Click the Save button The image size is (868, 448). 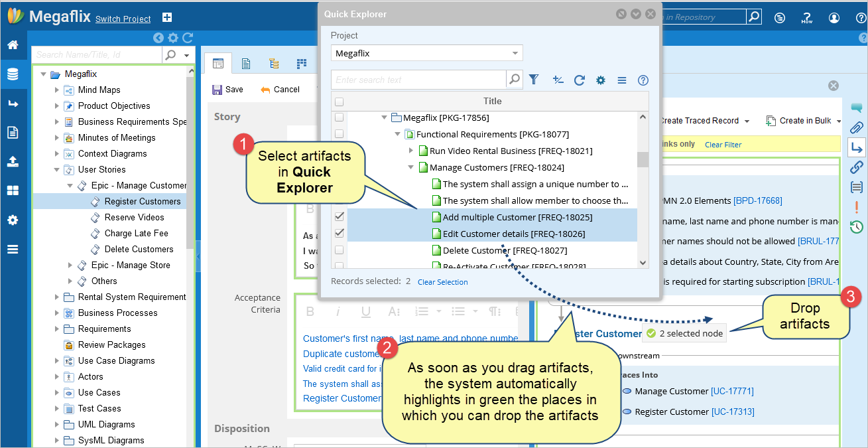(227, 90)
